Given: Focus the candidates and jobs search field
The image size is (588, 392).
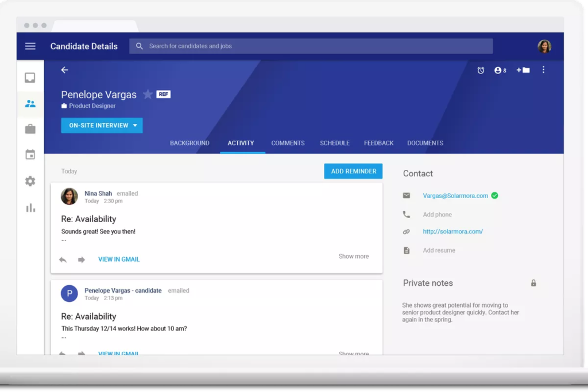Looking at the screenshot, I should pyautogui.click(x=311, y=46).
